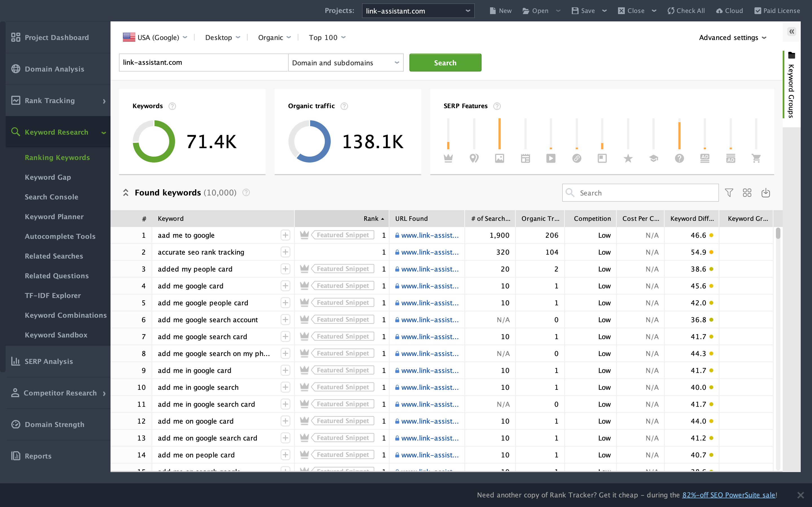
Task: Click plus button for 'aad me to google'
Action: (x=285, y=235)
